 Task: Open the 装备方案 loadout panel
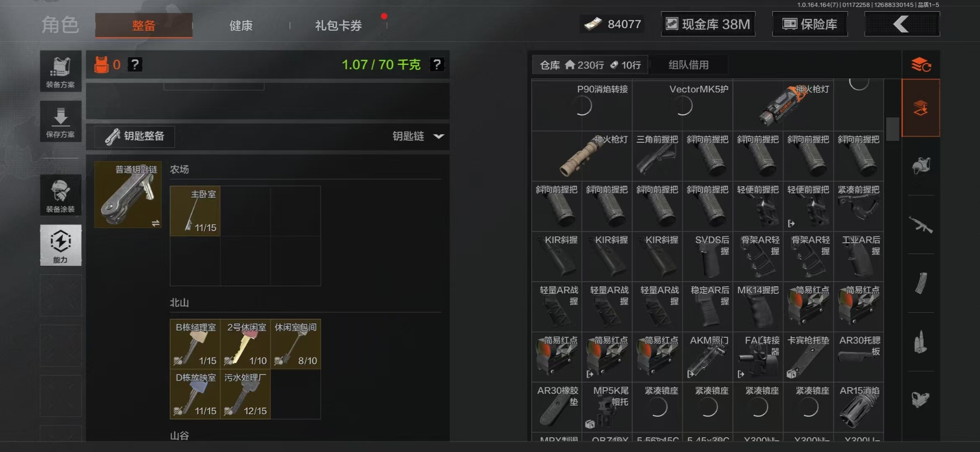[61, 71]
